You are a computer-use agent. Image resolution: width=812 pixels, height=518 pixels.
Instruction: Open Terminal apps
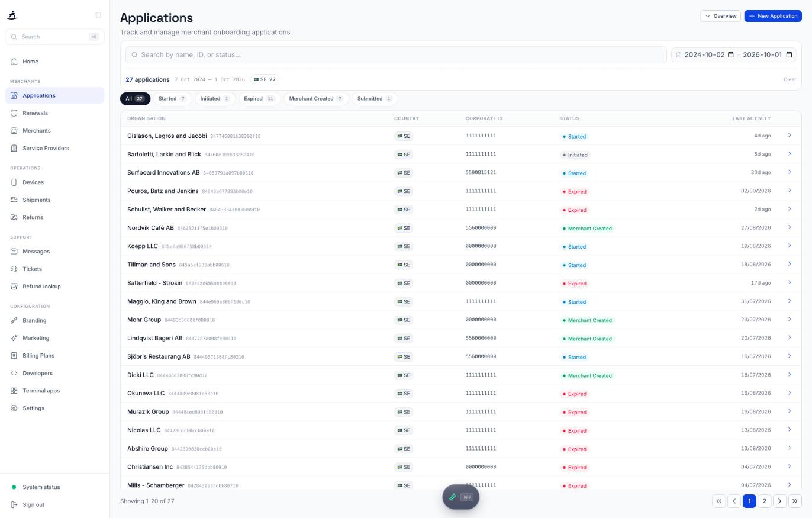pyautogui.click(x=54, y=391)
